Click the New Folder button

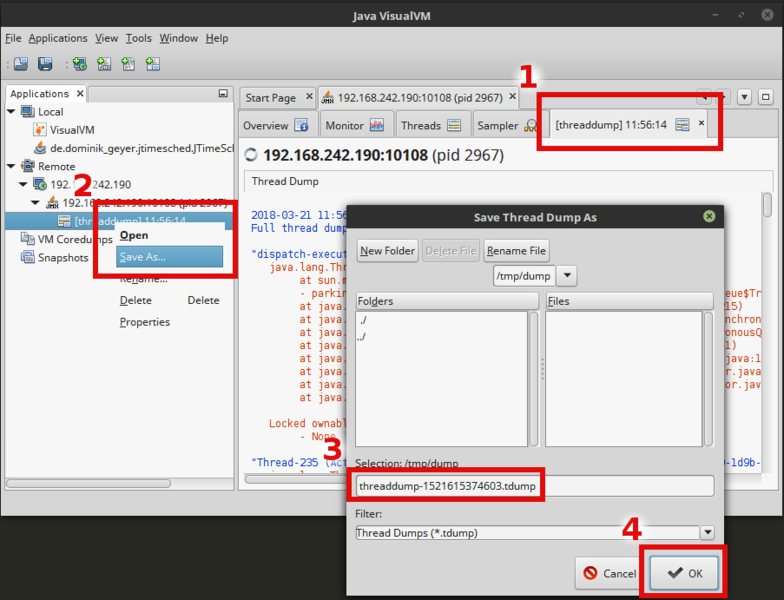tap(387, 251)
